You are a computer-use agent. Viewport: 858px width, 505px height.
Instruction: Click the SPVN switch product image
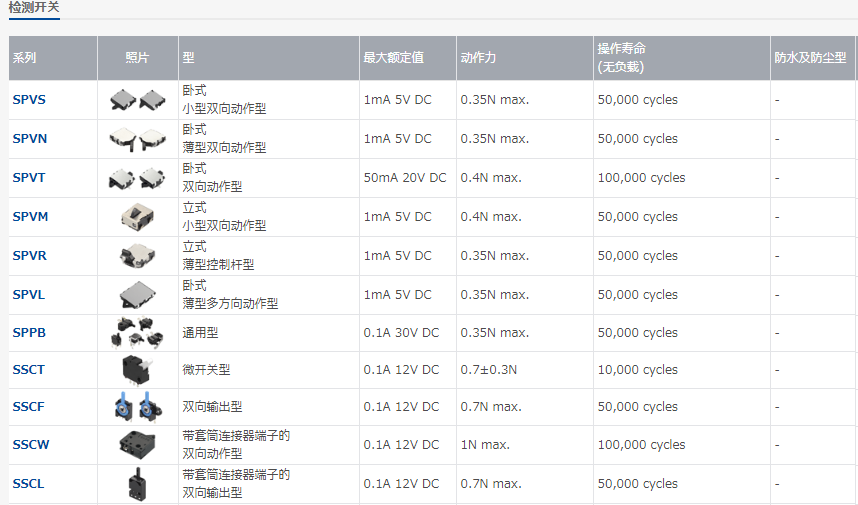(x=138, y=138)
